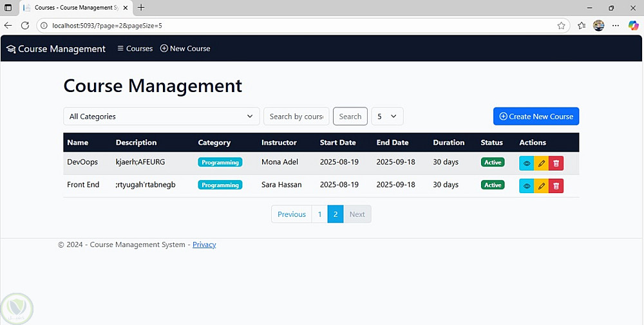
Task: Delete the Front End course with trash icon
Action: (x=556, y=186)
